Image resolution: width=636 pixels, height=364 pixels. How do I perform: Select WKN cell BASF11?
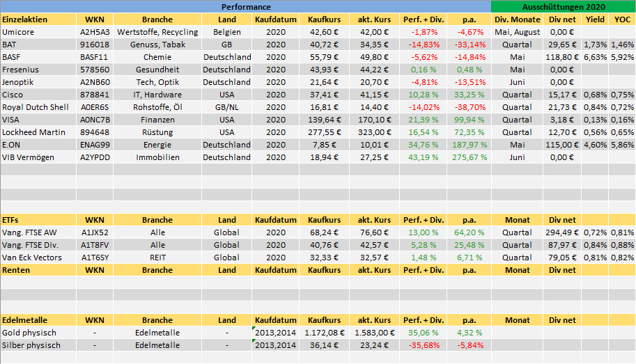tap(95, 57)
